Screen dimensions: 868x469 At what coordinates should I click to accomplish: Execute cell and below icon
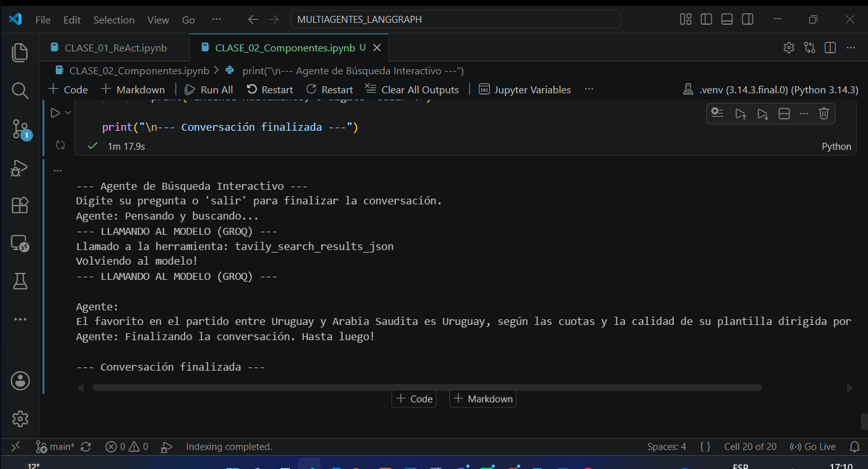click(x=762, y=114)
